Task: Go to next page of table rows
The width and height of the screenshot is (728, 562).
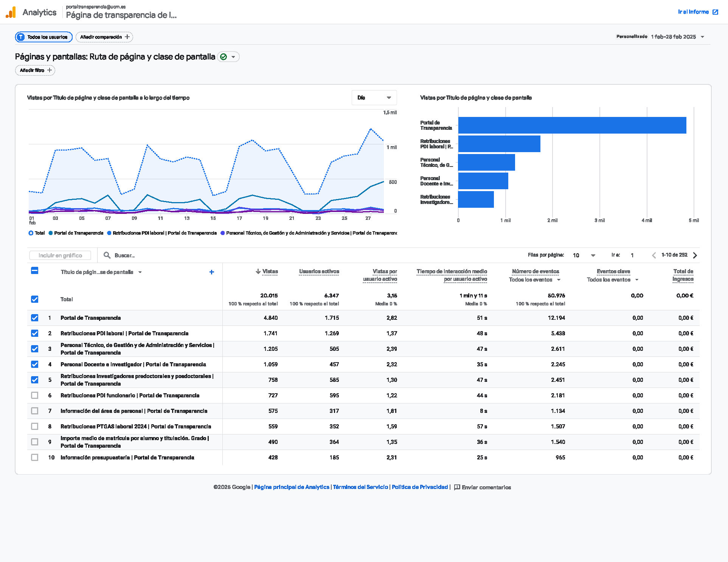Action: coord(695,255)
